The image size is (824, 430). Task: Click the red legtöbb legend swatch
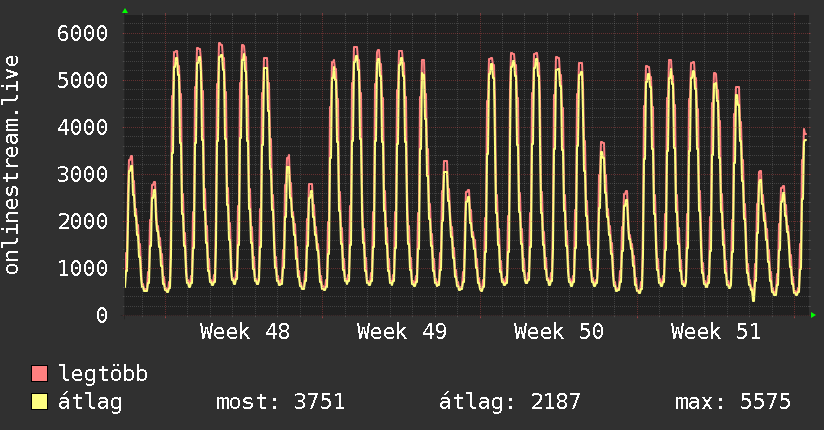click(x=40, y=375)
